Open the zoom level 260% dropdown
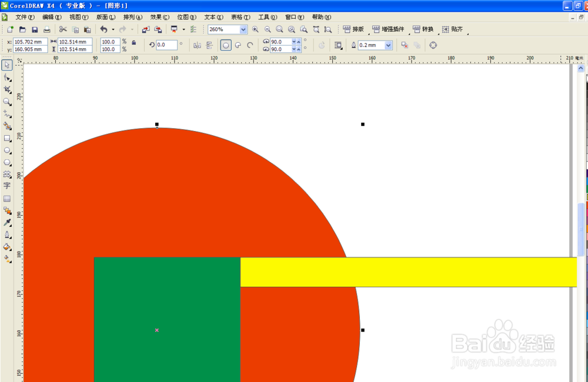This screenshot has height=382, width=588. 243,29
